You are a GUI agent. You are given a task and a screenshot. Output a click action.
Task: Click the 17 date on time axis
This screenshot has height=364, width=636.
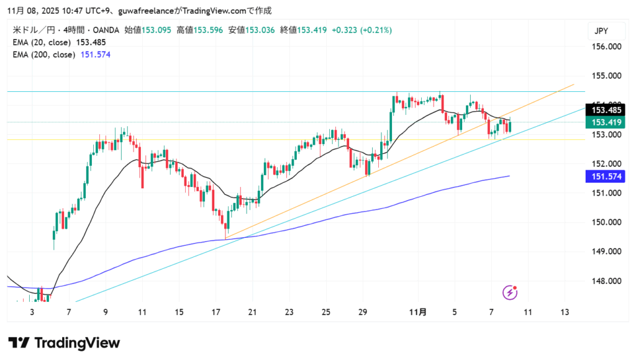(x=216, y=311)
